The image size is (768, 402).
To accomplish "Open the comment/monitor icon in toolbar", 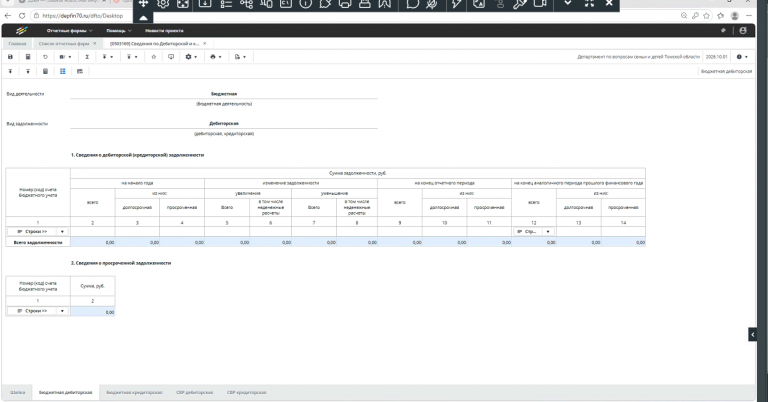I will point(171,57).
